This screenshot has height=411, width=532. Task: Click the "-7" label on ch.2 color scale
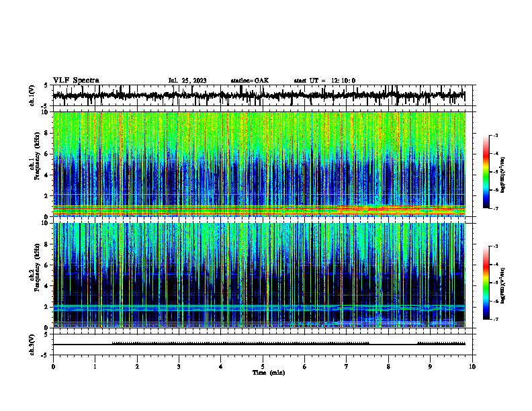(496, 319)
